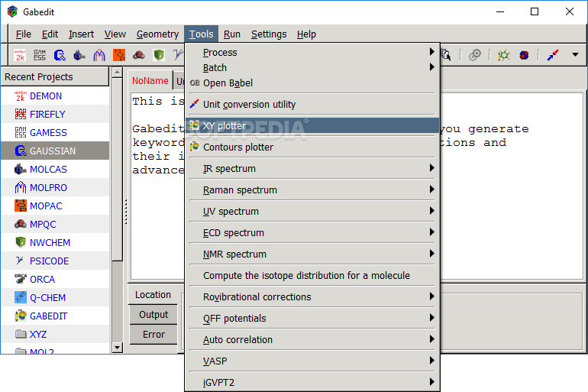This screenshot has height=392, width=588.
Task: Select XYZ in Recent Projects
Action: [x=55, y=334]
